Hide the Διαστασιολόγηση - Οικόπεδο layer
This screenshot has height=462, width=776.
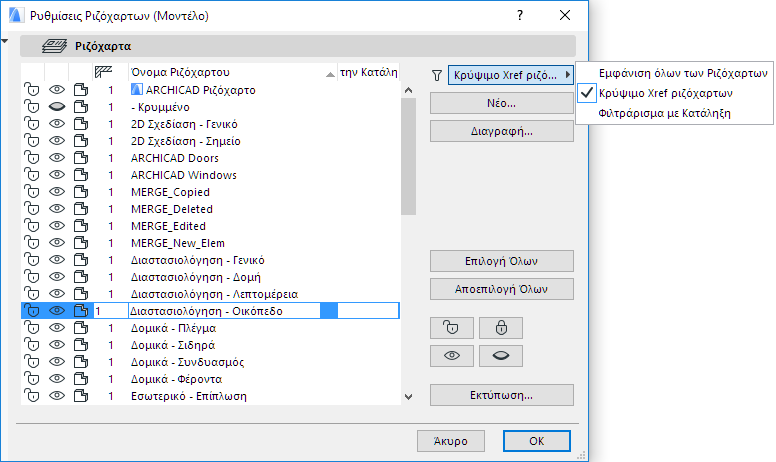(x=57, y=311)
